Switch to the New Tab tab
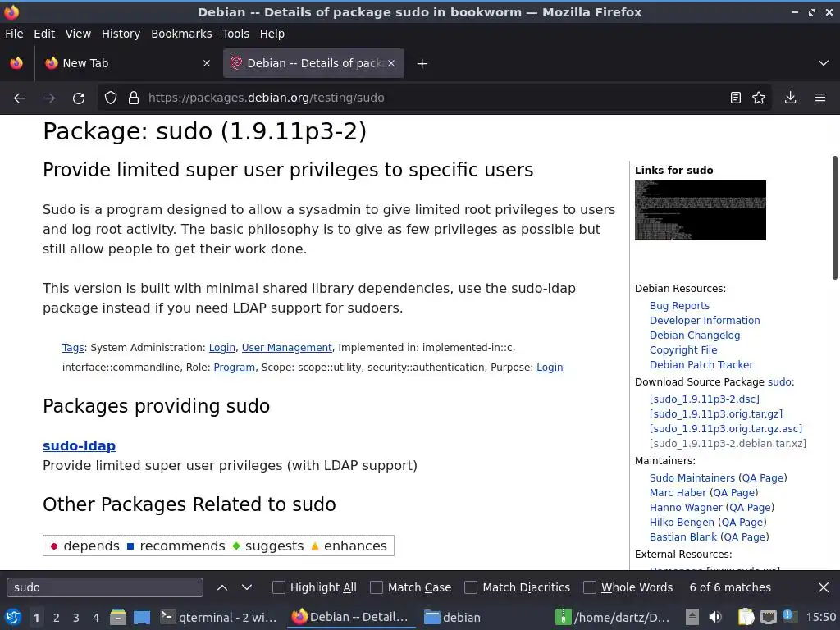This screenshot has height=630, width=840. pyautogui.click(x=126, y=63)
